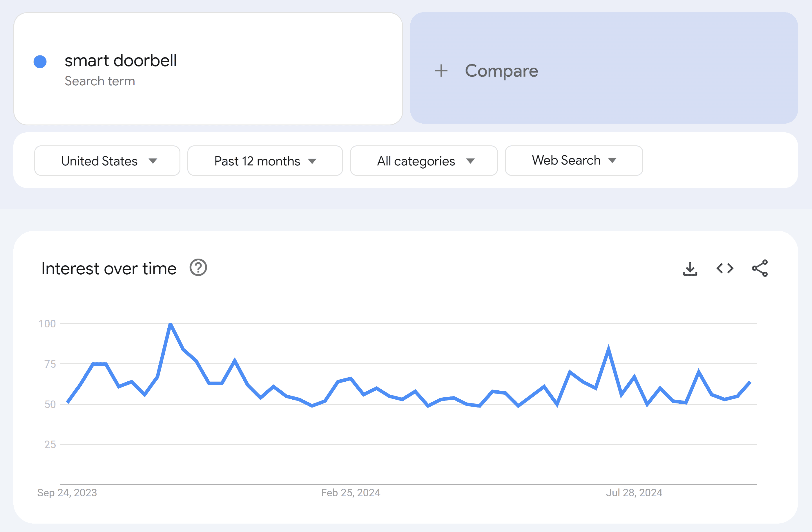
Task: Click the plus icon inside the Compare box
Action: [441, 71]
